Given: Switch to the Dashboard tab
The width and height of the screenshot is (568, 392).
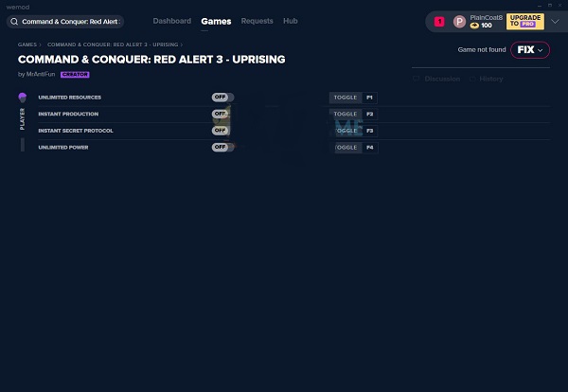Looking at the screenshot, I should 172,21.
